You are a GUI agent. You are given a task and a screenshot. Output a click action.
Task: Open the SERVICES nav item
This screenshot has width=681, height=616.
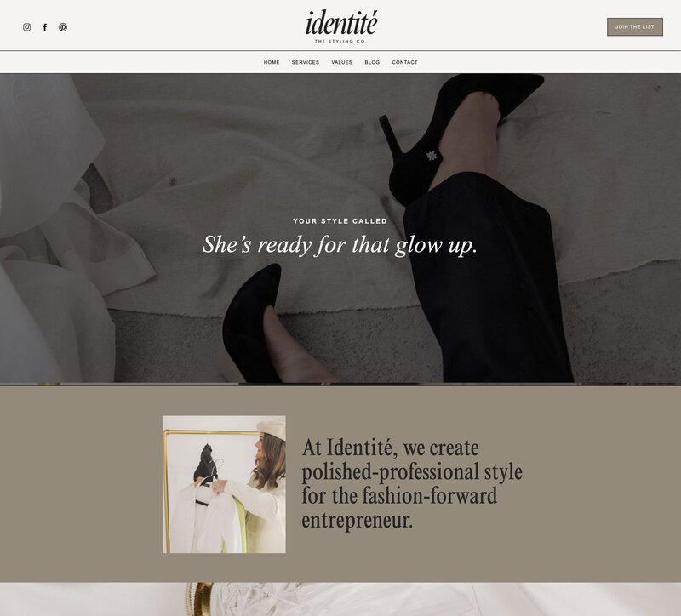coord(306,62)
